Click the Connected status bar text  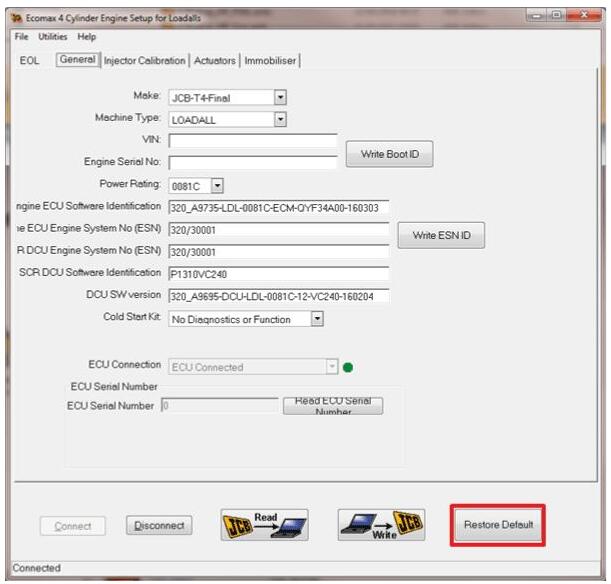[36, 568]
